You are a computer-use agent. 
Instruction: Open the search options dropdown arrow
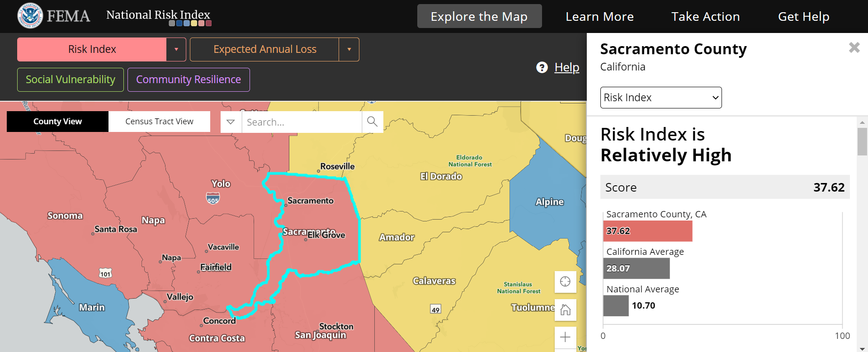[231, 122]
